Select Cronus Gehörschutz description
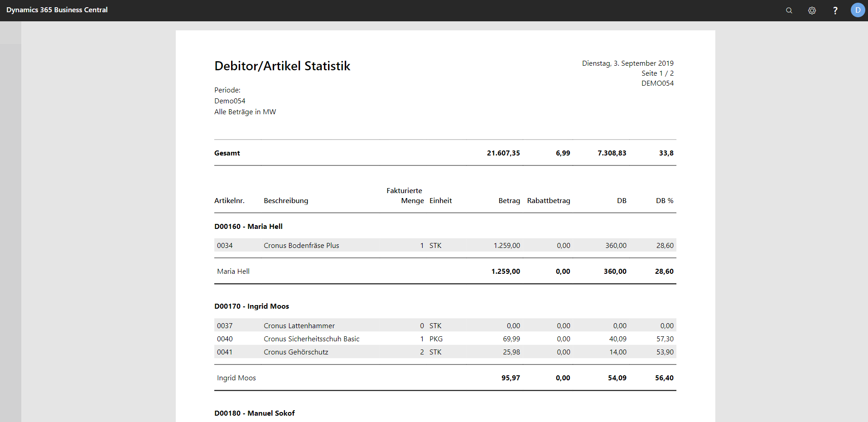Viewport: 868px width, 422px height. pyautogui.click(x=296, y=352)
